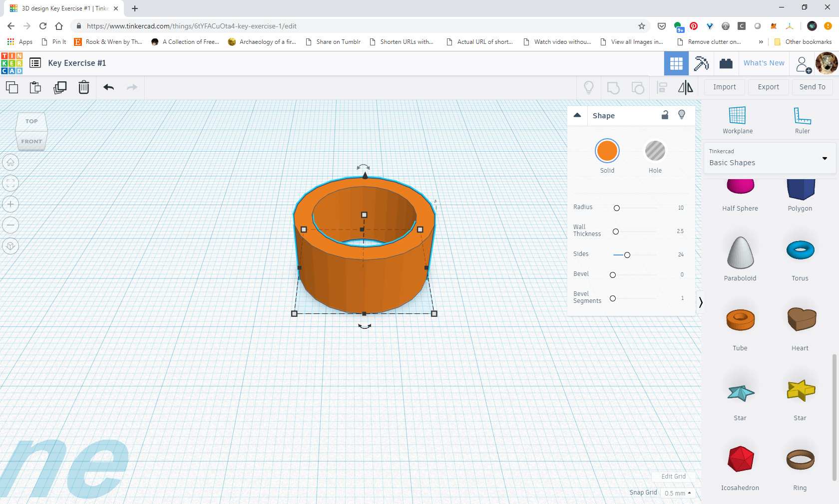Adjust the Sides slider handle
Image resolution: width=839 pixels, height=504 pixels.
click(627, 255)
